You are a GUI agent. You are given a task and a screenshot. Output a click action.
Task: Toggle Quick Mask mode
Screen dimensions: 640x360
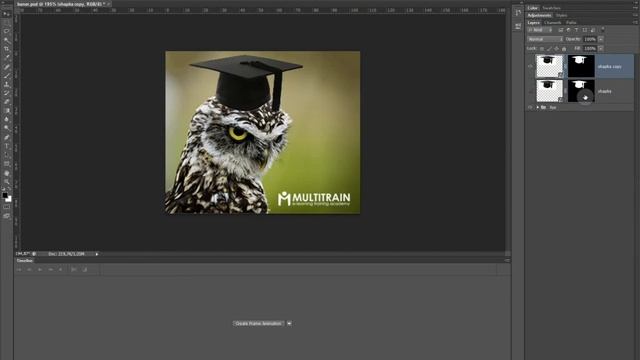click(6, 207)
